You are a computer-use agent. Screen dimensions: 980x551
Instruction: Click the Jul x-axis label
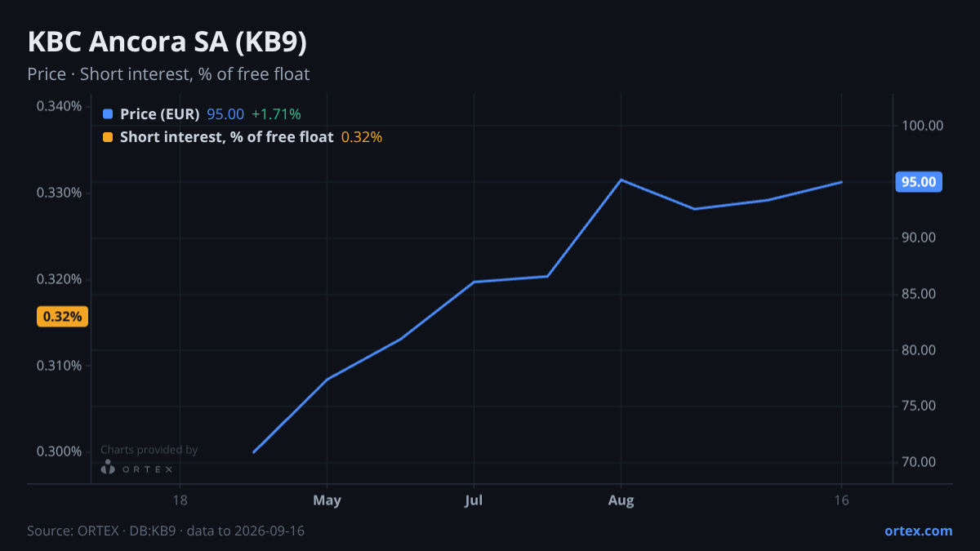point(474,500)
